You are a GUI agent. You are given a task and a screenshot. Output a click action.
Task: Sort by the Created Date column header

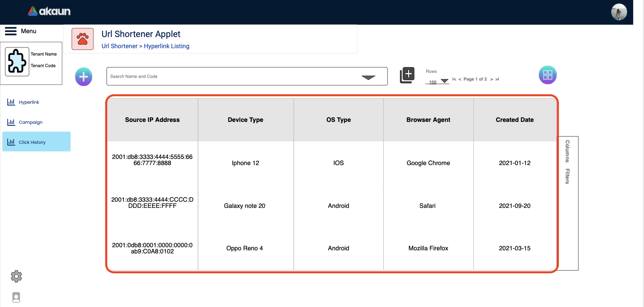click(514, 120)
